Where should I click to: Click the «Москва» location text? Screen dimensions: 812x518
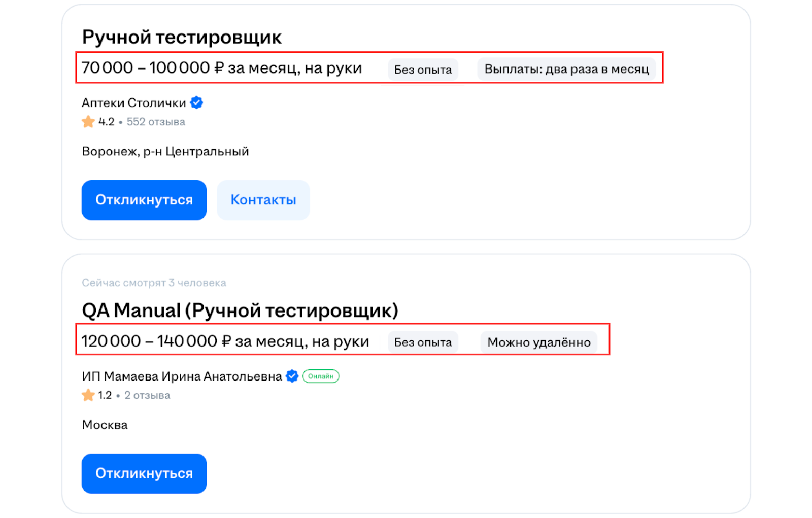[105, 425]
